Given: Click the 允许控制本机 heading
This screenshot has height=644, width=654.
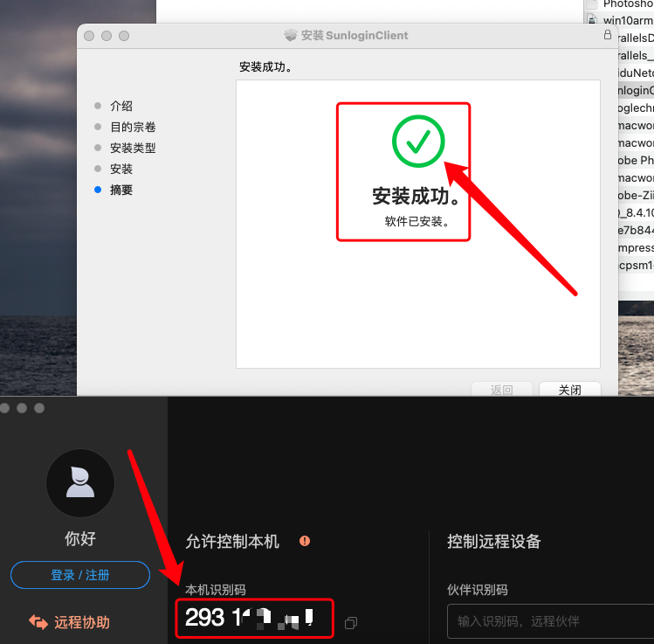Looking at the screenshot, I should [232, 542].
